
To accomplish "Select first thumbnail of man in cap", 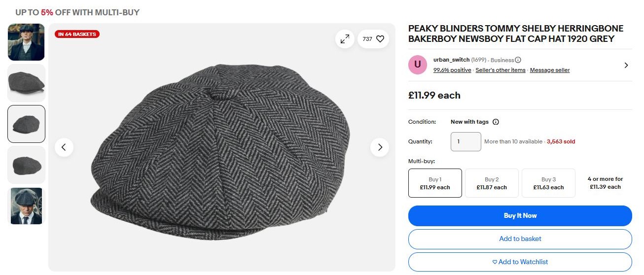I will 27,42.
